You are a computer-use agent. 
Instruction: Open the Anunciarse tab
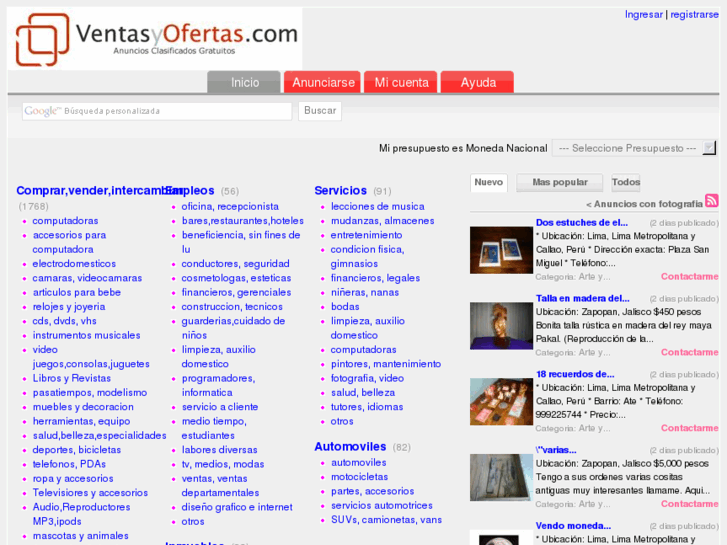pyautogui.click(x=323, y=83)
